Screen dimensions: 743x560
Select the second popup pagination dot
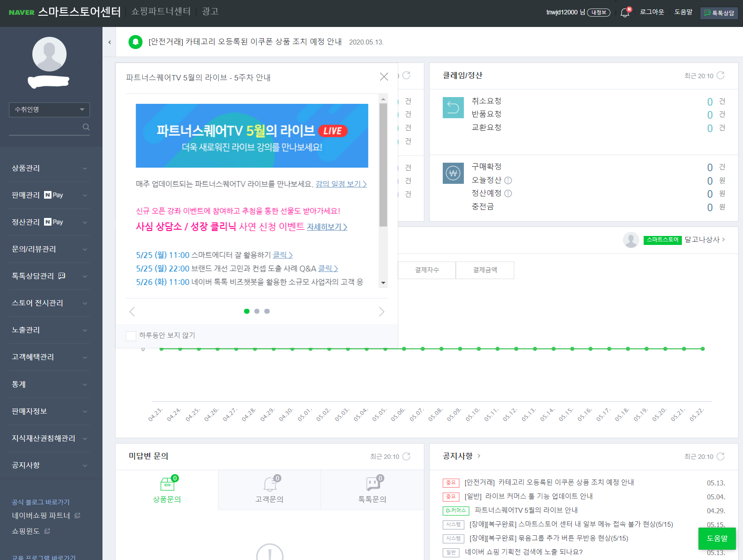pyautogui.click(x=257, y=311)
